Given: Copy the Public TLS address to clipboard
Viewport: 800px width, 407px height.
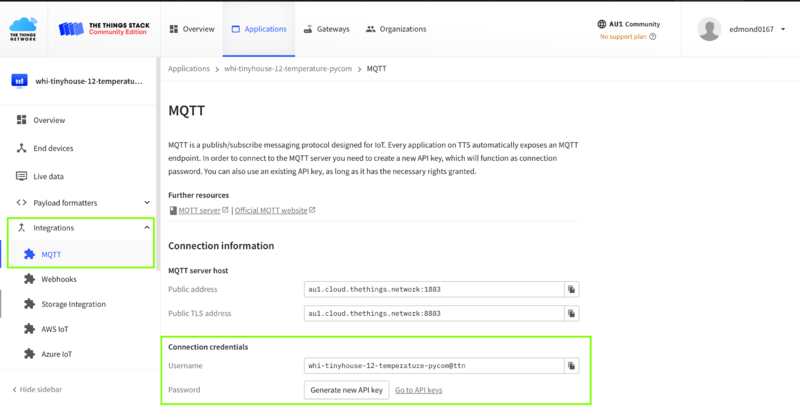Looking at the screenshot, I should (571, 313).
